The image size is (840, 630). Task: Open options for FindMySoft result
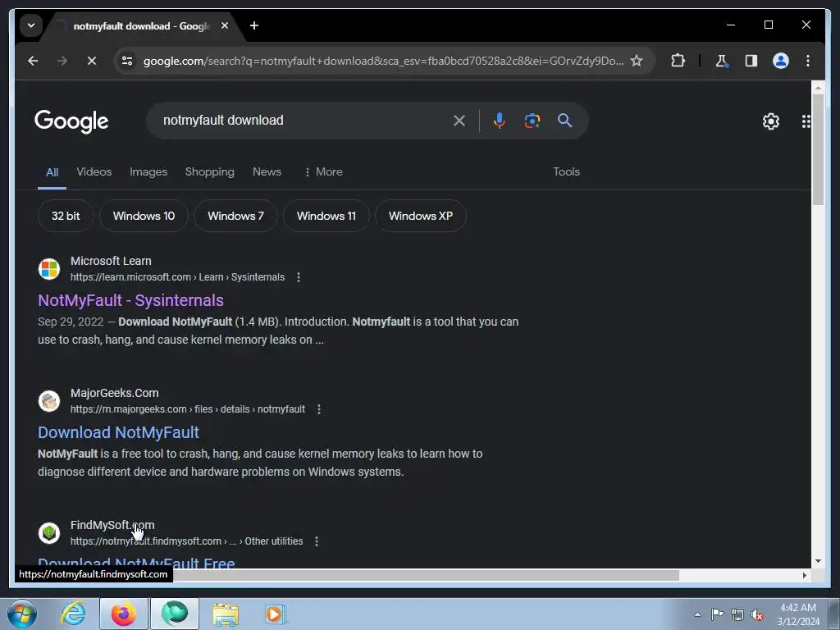coord(317,541)
